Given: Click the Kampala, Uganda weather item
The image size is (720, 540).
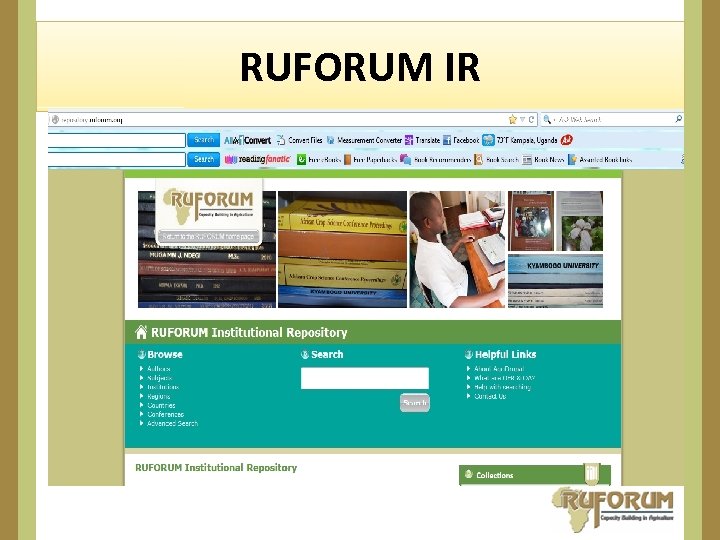Looking at the screenshot, I should 520,140.
